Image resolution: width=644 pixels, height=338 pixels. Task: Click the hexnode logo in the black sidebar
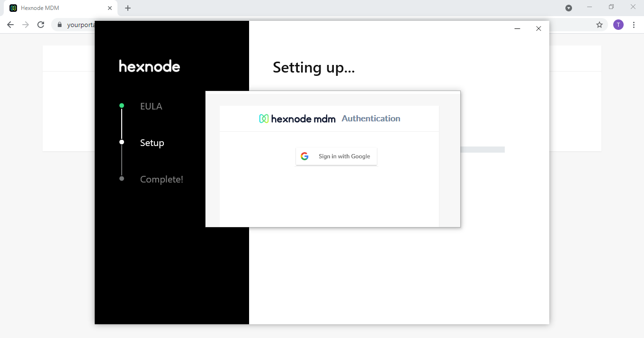pos(150,66)
